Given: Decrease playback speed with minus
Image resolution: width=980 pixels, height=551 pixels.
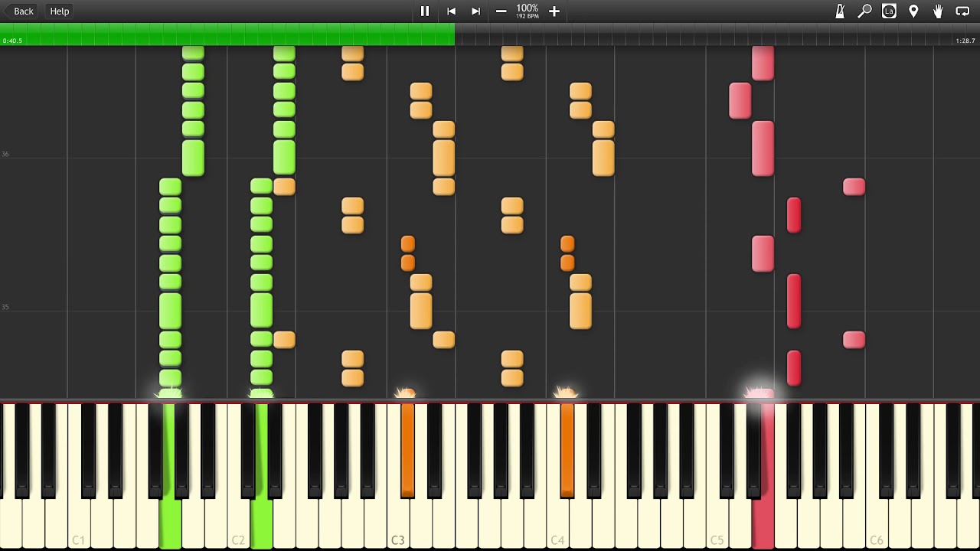Looking at the screenshot, I should [501, 11].
